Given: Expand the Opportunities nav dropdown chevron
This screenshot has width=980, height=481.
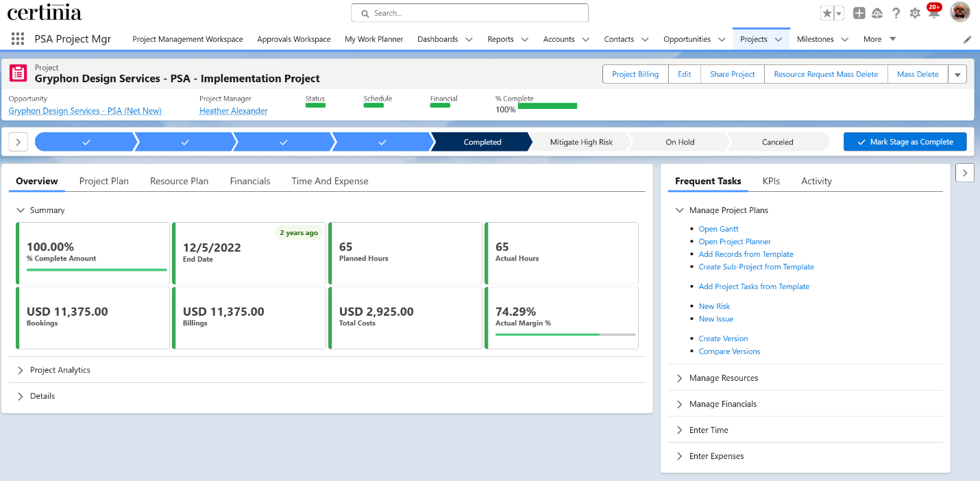Looking at the screenshot, I should click(x=722, y=40).
